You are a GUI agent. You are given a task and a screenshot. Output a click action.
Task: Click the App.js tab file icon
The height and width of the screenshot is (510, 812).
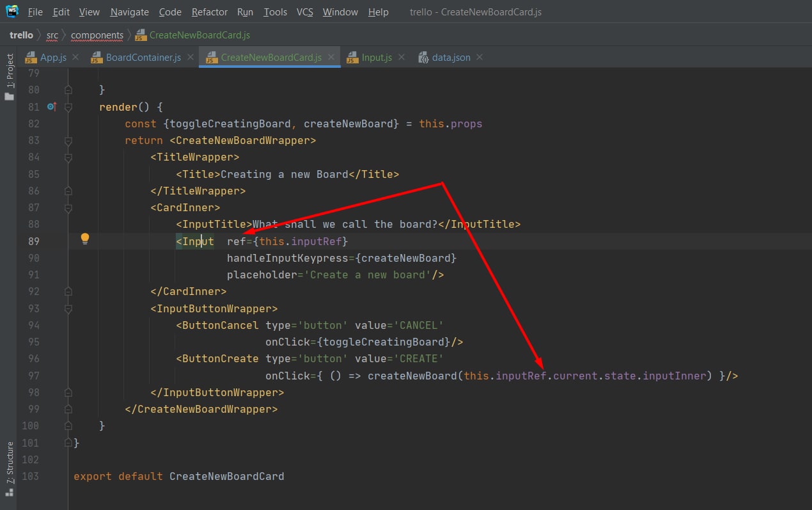coord(31,58)
